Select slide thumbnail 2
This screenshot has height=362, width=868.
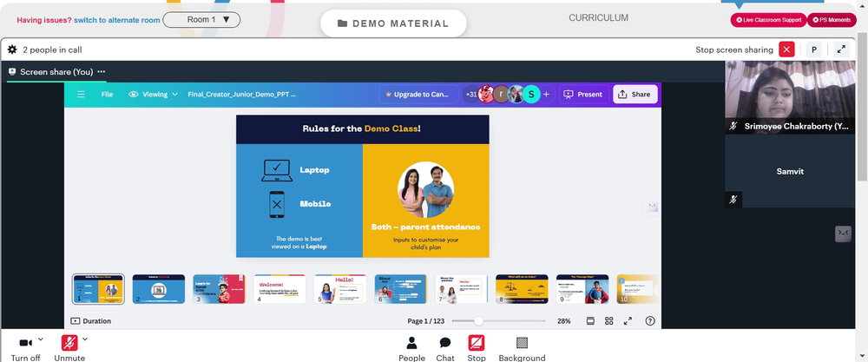click(159, 289)
